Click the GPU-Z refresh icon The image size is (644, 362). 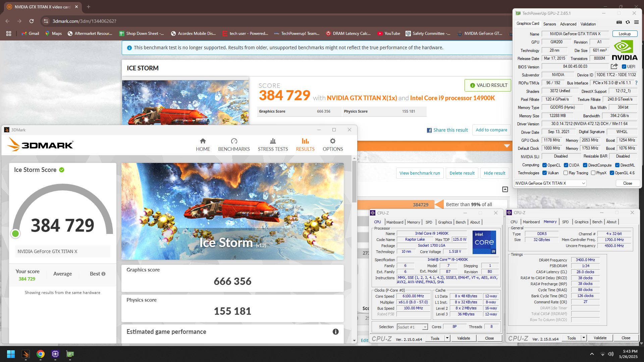(628, 22)
